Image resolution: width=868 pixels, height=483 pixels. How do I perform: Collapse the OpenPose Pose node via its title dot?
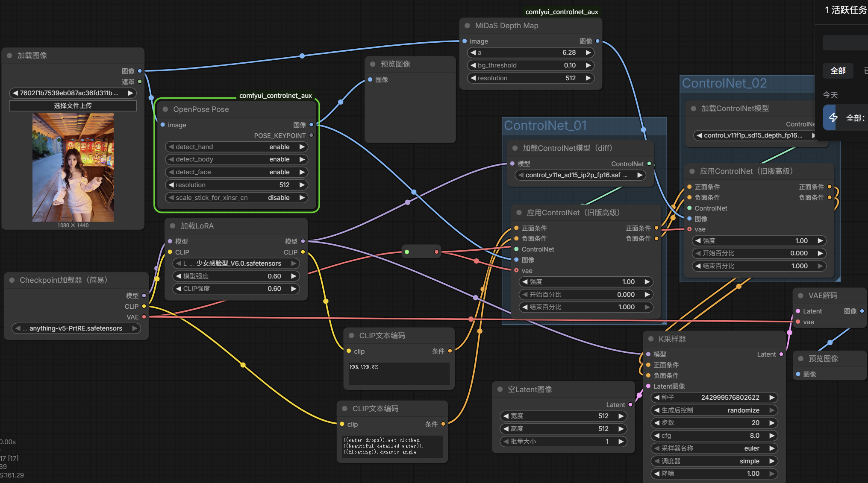point(165,109)
